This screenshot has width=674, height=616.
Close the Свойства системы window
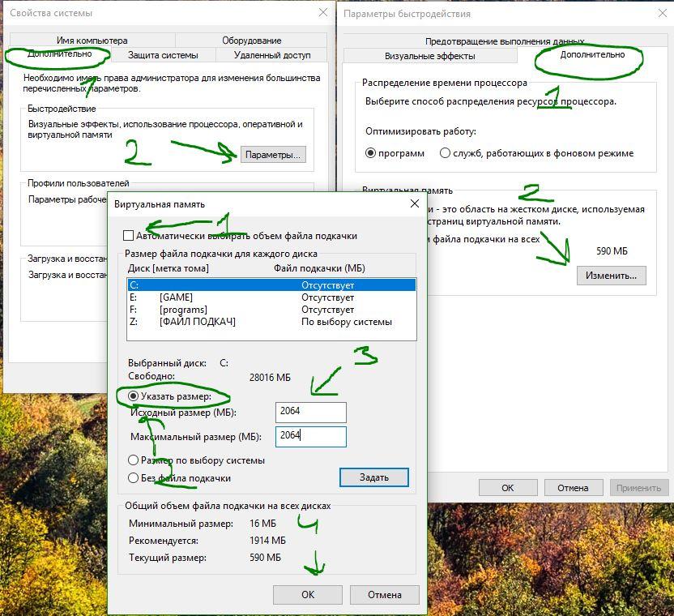(x=323, y=12)
